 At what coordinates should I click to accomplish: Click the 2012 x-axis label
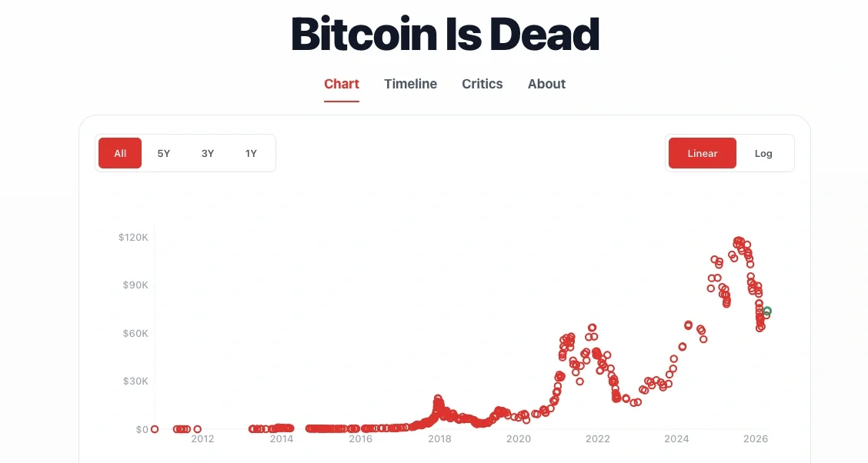tap(202, 439)
